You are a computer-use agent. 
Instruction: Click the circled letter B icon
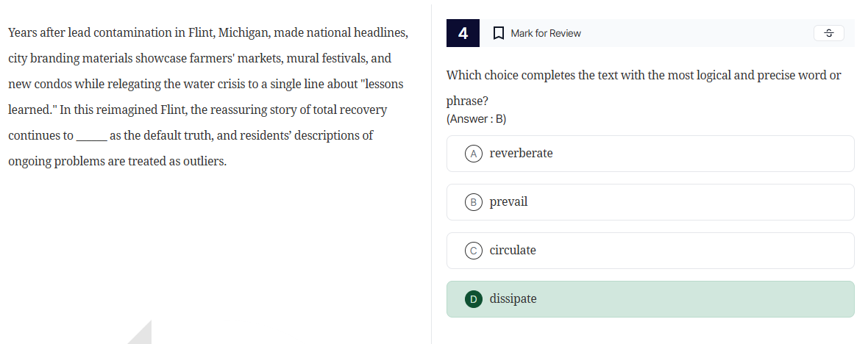tap(474, 202)
